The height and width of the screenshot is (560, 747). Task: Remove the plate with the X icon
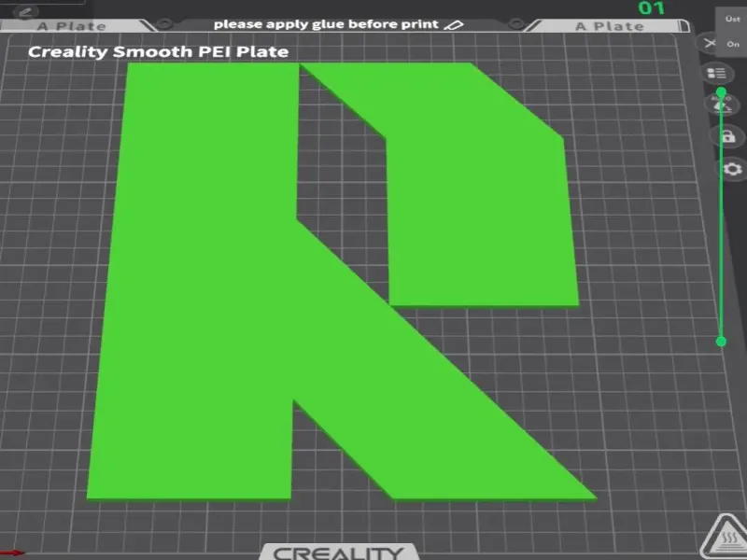click(710, 43)
